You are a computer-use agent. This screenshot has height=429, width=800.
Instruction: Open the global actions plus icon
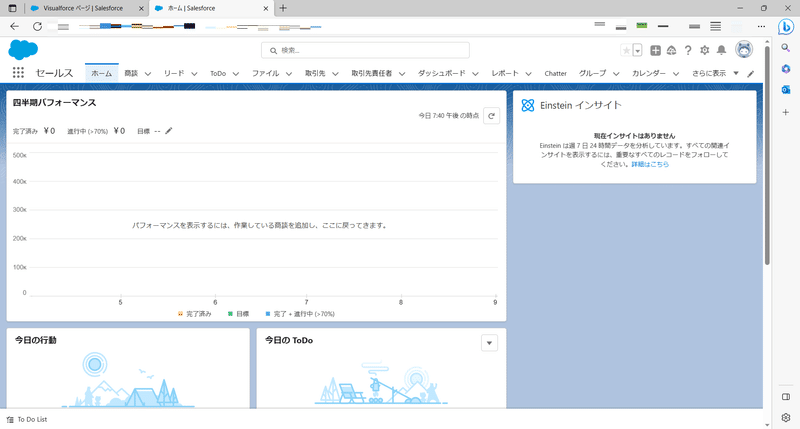click(x=656, y=50)
